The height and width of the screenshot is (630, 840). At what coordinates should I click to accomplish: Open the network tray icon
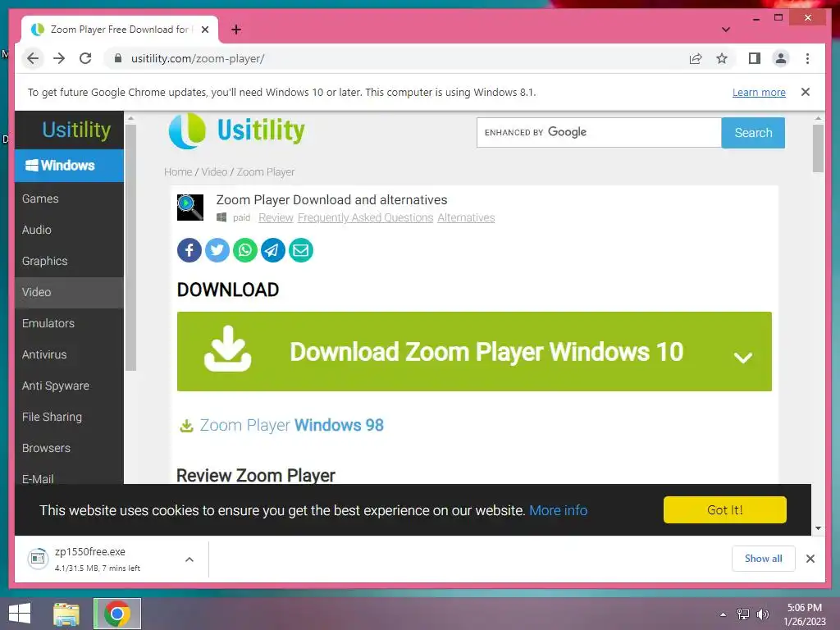click(x=743, y=614)
